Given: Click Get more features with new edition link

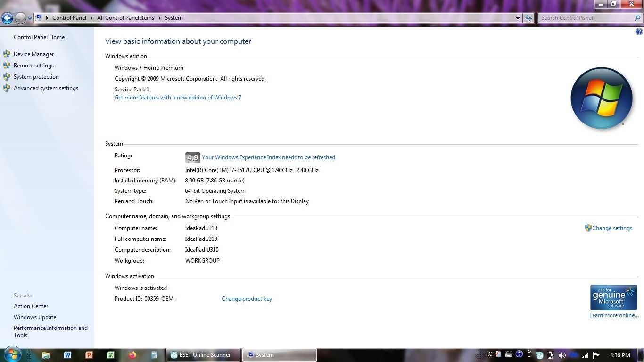Looking at the screenshot, I should 178,98.
